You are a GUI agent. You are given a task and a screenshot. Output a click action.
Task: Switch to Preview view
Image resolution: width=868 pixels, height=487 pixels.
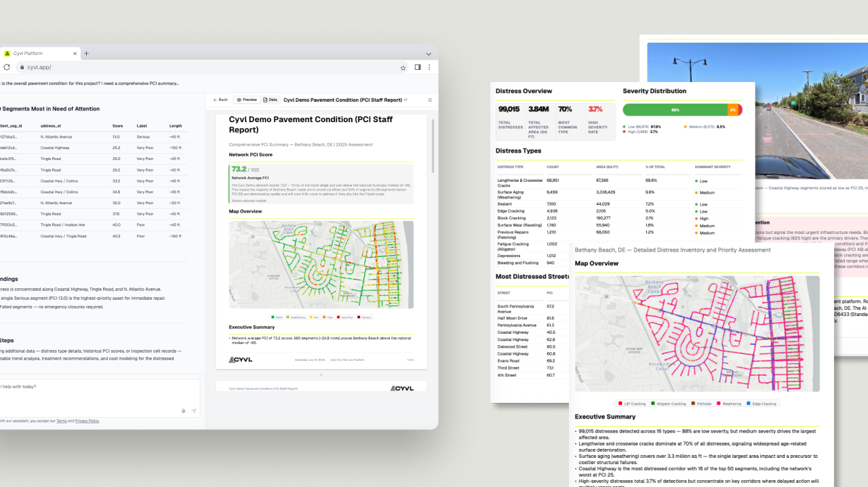tap(247, 100)
